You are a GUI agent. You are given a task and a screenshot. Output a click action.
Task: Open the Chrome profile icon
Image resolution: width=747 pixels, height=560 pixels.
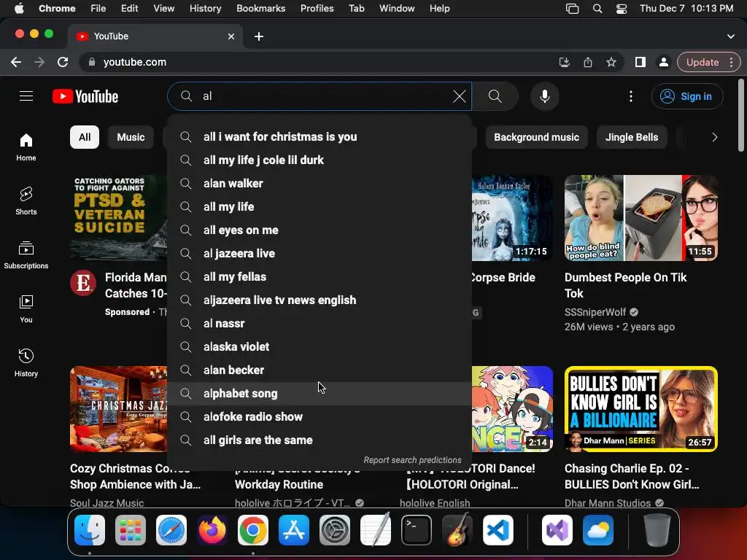664,62
